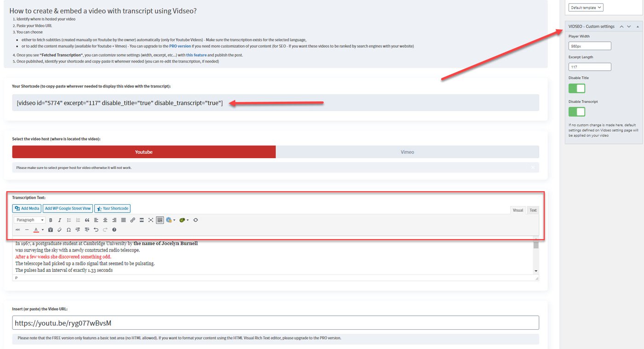
Task: Insert a hyperlink using the link icon
Action: 133,220
